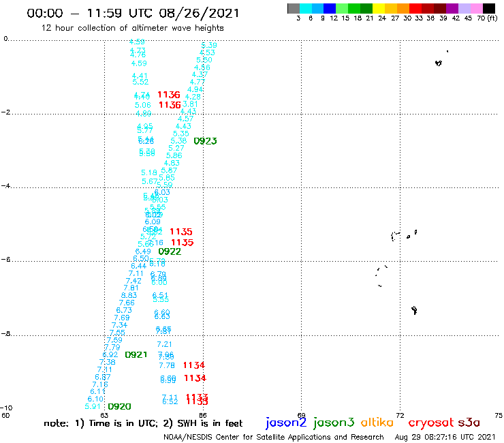Click the 'Time is in UTC; SWH is in feet' note
504x443 pixels.
pos(143,423)
